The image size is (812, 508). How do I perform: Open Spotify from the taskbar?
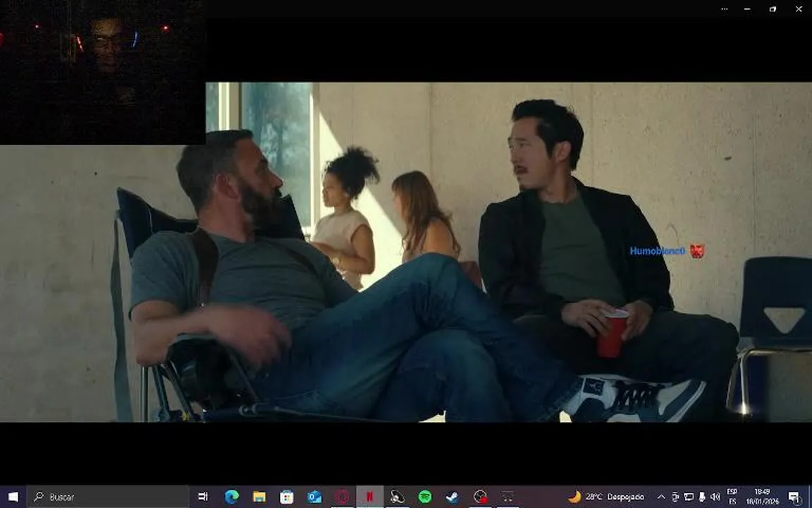click(425, 497)
